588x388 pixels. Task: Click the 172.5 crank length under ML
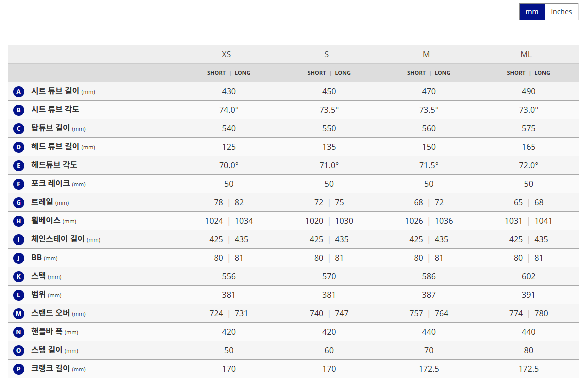tap(528, 369)
